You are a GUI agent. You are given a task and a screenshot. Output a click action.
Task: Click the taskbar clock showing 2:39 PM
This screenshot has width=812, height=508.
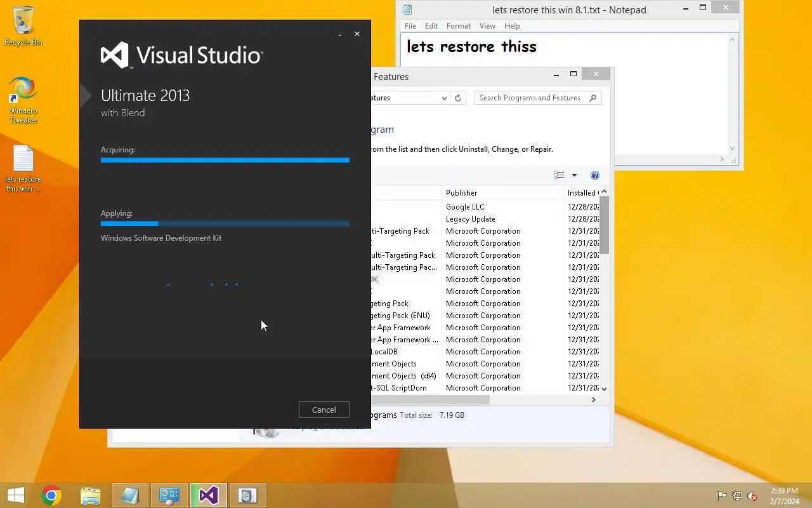pyautogui.click(x=784, y=496)
